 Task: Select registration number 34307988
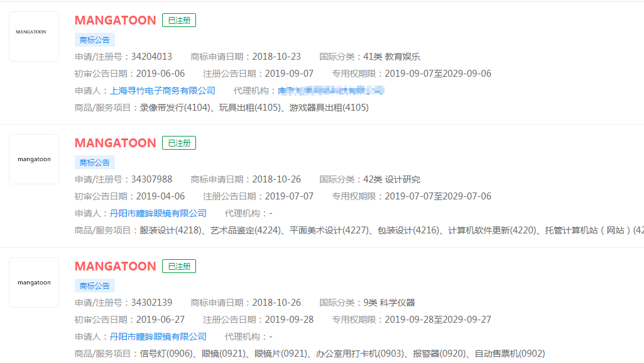click(x=151, y=180)
